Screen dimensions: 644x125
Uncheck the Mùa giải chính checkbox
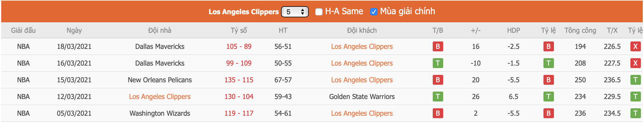click(374, 12)
